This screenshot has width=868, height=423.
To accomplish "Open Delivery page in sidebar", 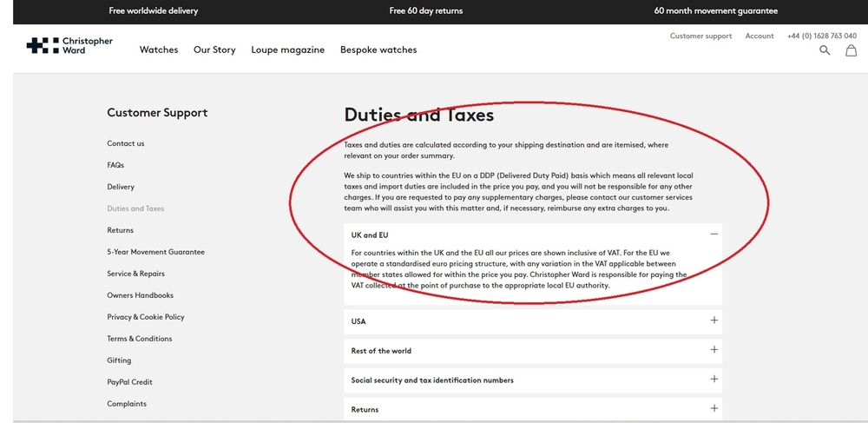I will tap(121, 187).
